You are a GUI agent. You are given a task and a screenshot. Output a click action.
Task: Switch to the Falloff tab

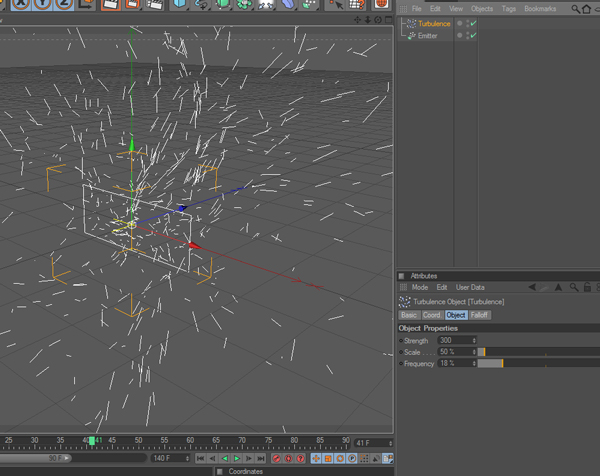point(480,315)
